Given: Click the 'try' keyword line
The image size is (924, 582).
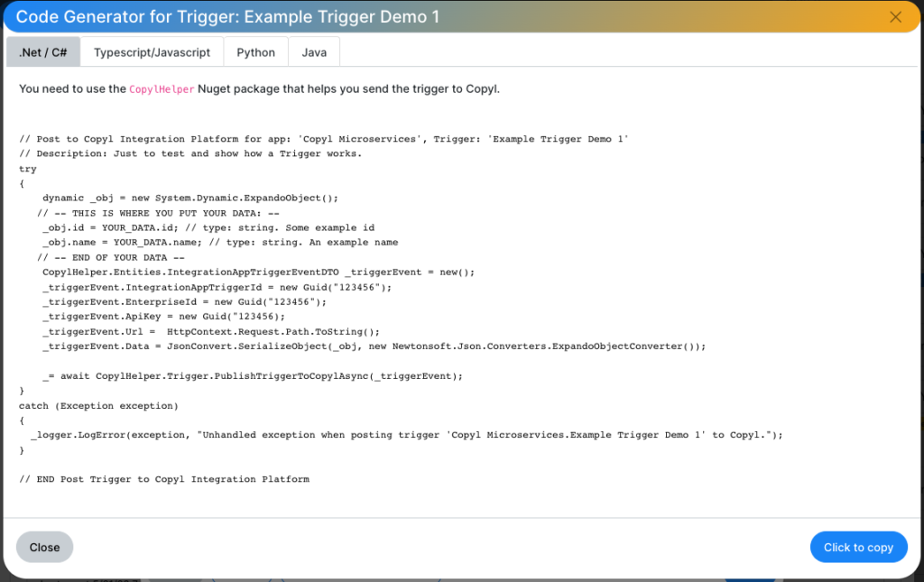Looking at the screenshot, I should click(28, 169).
